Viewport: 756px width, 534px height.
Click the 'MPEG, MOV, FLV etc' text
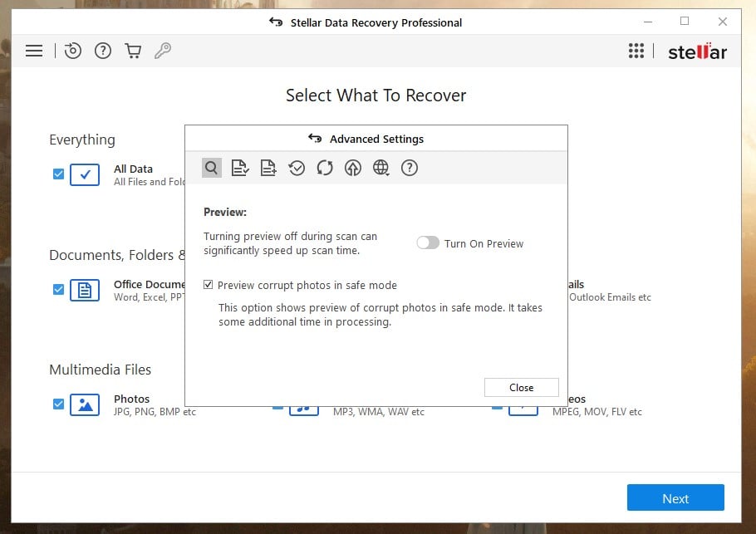click(596, 412)
